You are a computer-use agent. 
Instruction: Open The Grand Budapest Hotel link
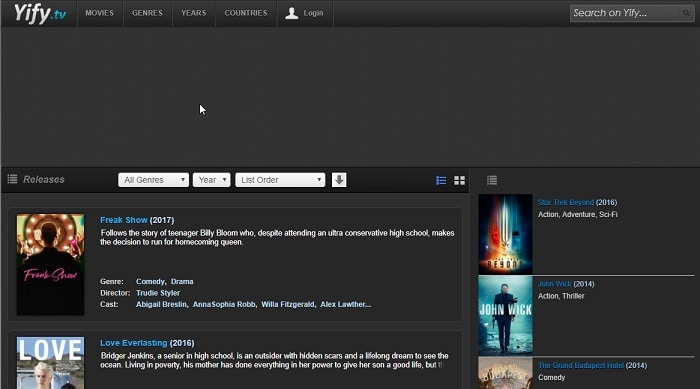click(581, 365)
